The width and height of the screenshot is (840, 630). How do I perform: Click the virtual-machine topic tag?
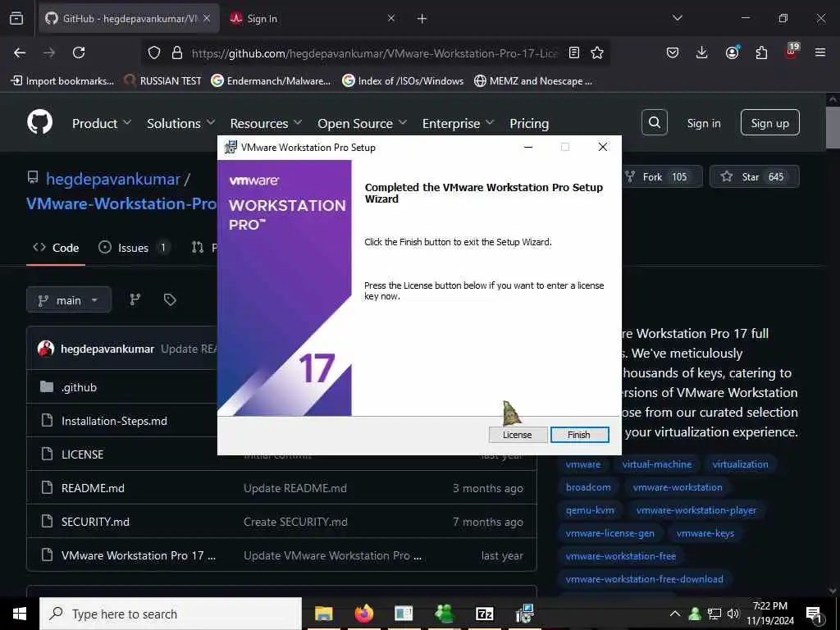click(657, 464)
